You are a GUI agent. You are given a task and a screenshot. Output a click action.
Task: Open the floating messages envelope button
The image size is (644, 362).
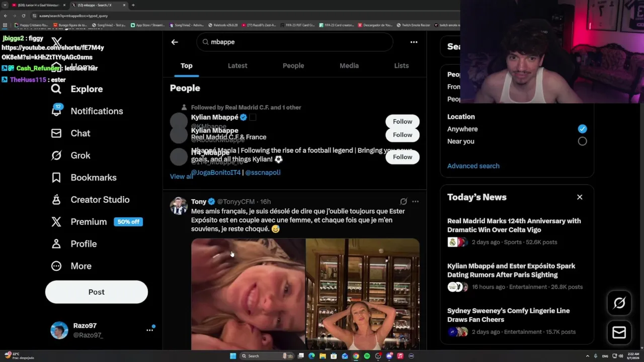(619, 332)
